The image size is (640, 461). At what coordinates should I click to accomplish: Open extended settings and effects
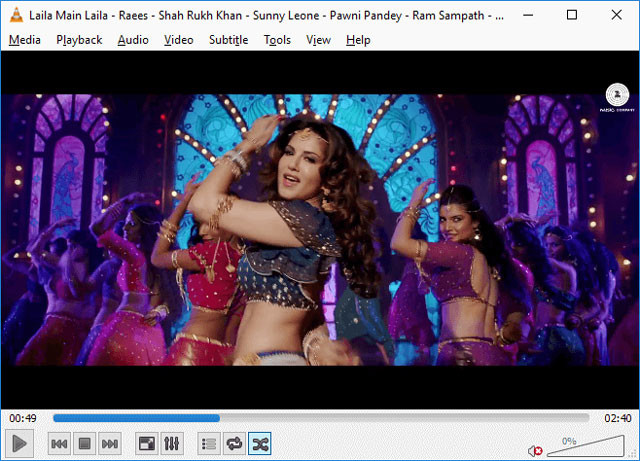pos(171,443)
